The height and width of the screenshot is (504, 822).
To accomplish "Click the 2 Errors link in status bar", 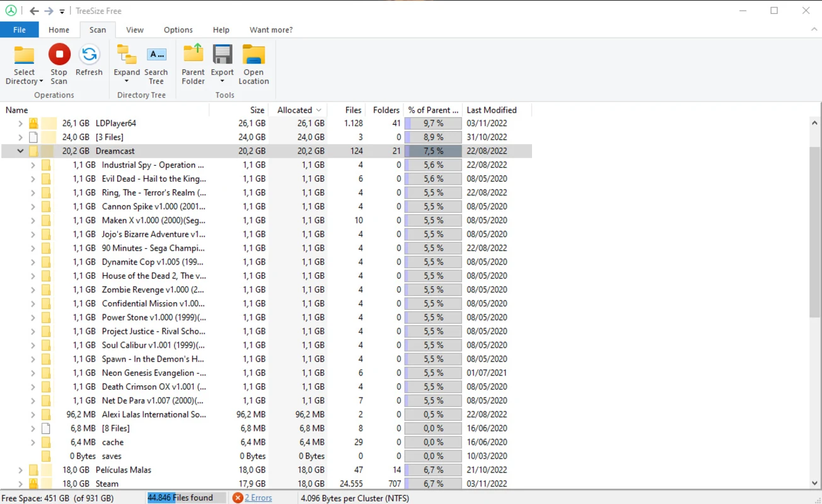I will [x=258, y=497].
